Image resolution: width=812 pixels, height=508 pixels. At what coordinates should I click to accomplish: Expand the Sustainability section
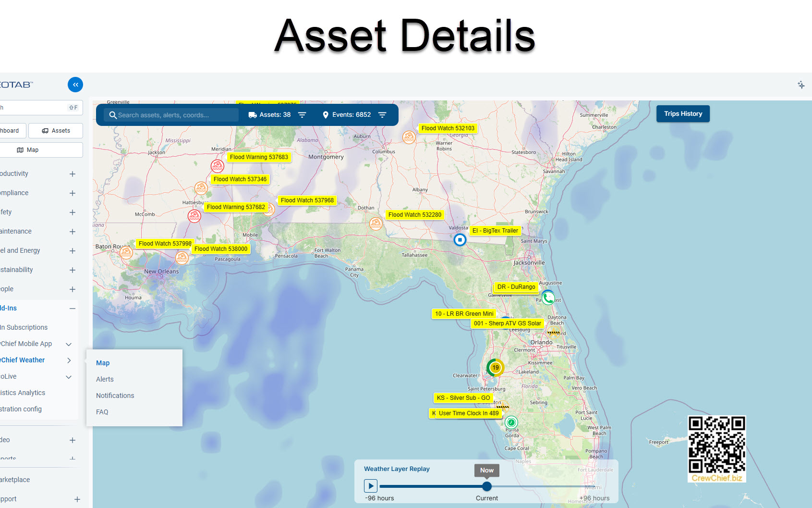(73, 270)
